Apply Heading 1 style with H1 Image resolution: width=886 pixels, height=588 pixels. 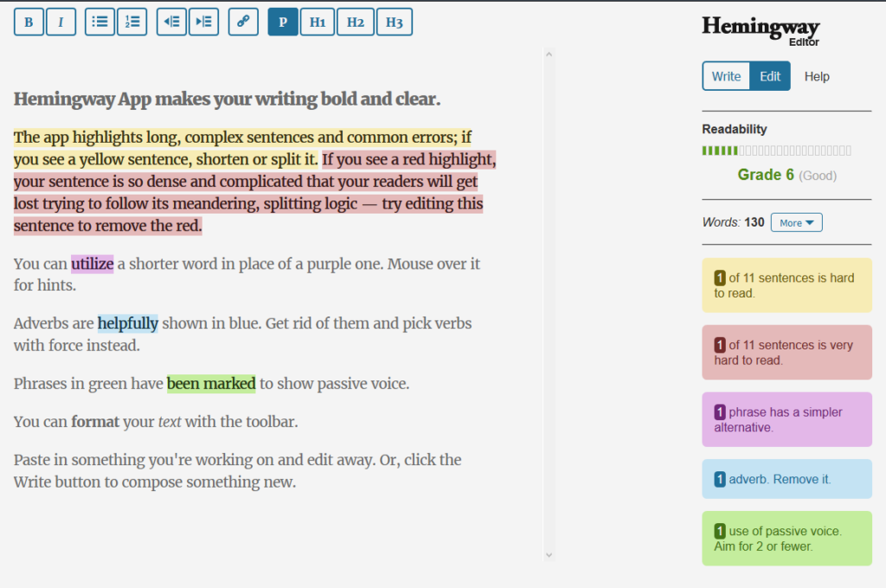pos(318,22)
